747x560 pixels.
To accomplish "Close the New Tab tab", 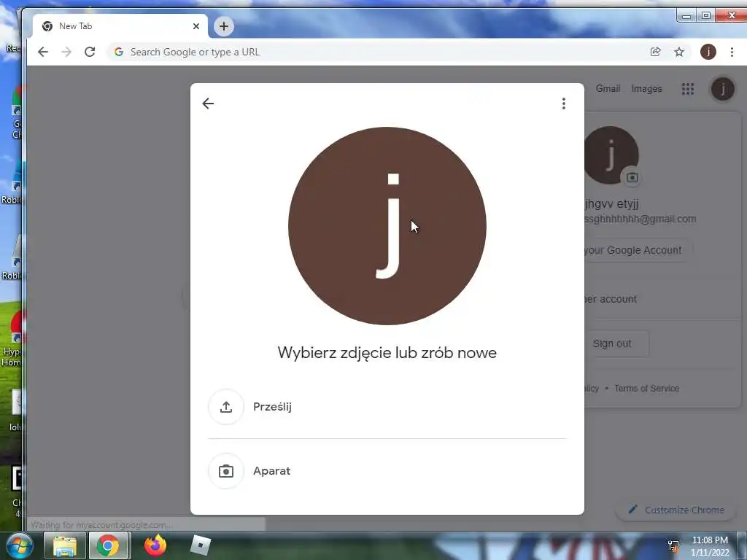I will 196,26.
